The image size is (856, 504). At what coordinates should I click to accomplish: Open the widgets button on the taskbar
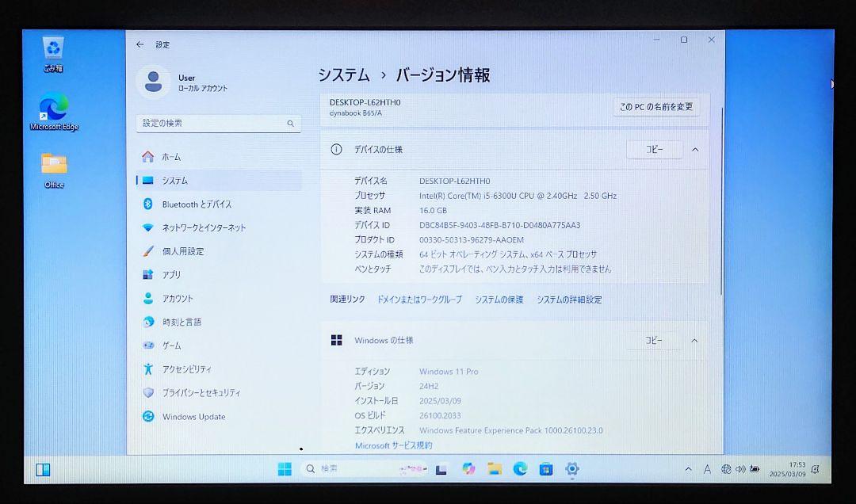pos(43,470)
